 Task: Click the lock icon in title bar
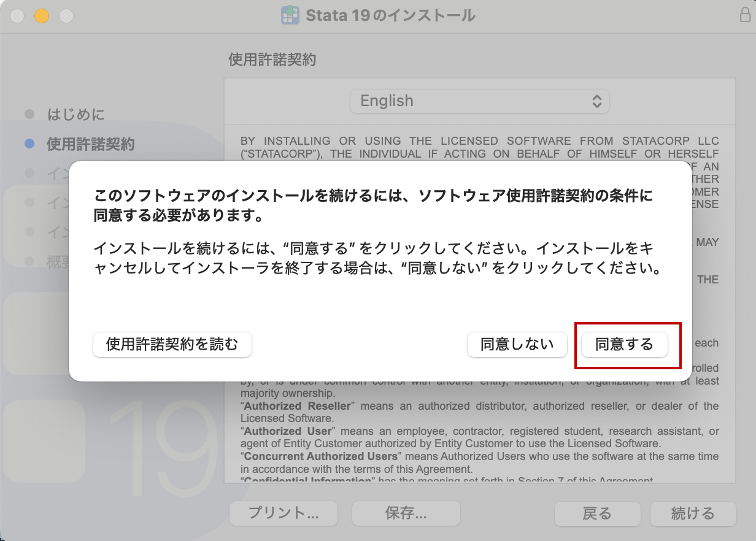pyautogui.click(x=744, y=15)
